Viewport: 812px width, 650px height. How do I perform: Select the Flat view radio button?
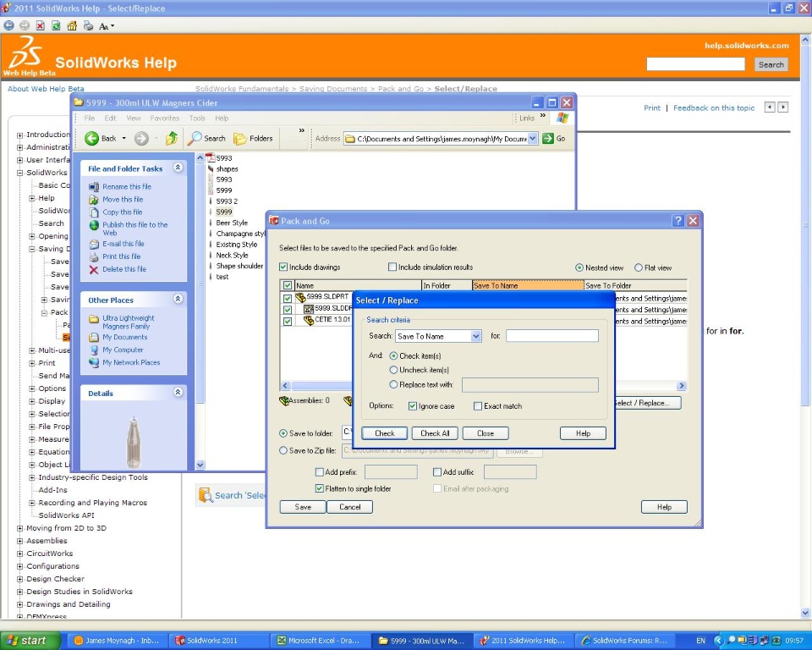(x=639, y=267)
